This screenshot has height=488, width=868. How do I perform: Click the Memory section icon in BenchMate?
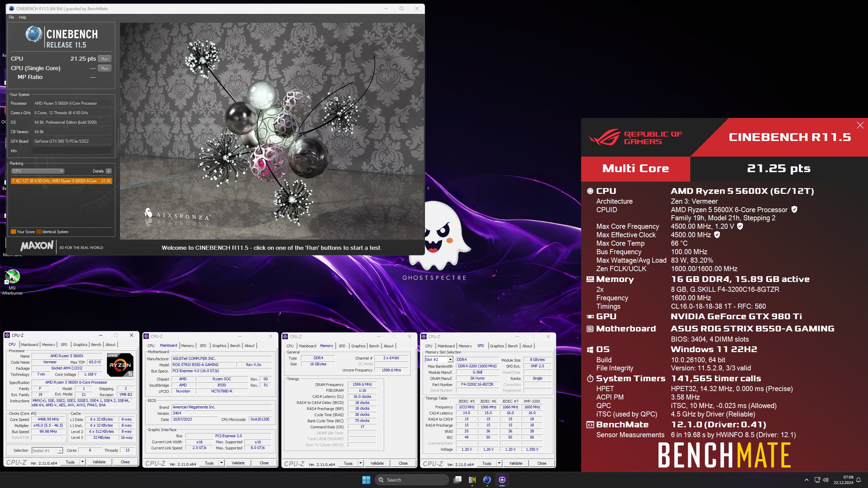(590, 279)
